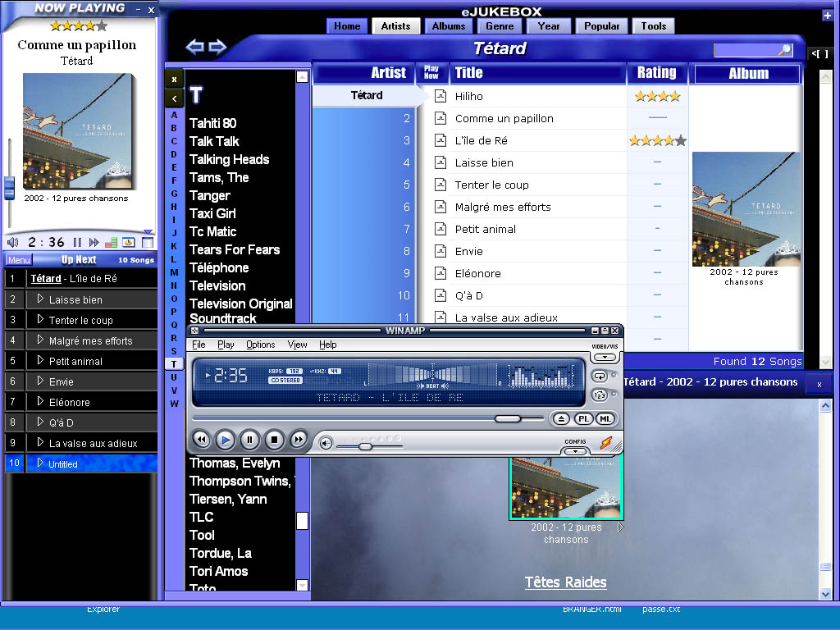Click the play triangle beside Petit animal
The image size is (840, 630).
coord(40,360)
